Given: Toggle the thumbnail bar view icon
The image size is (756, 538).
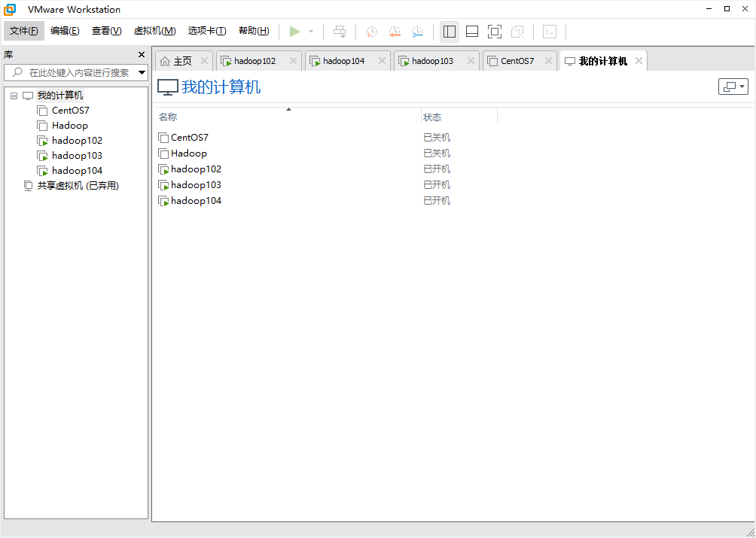Looking at the screenshot, I should 472,32.
